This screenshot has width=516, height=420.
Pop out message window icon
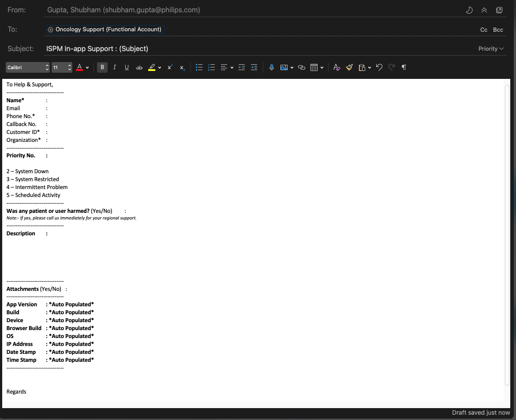(499, 10)
